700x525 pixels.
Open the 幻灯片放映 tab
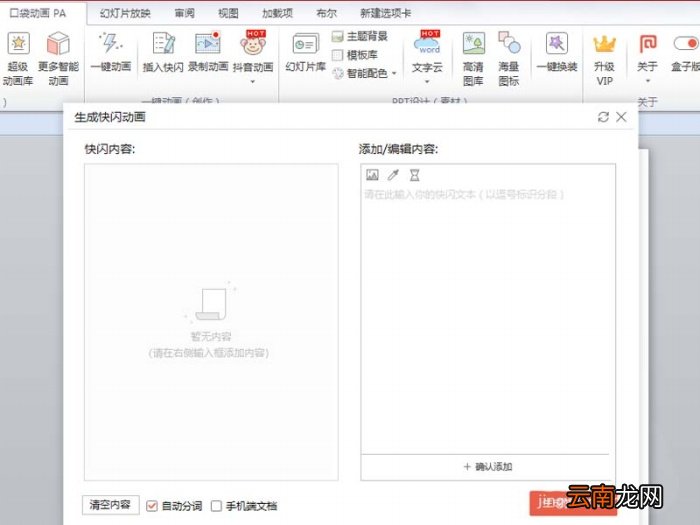click(x=125, y=13)
